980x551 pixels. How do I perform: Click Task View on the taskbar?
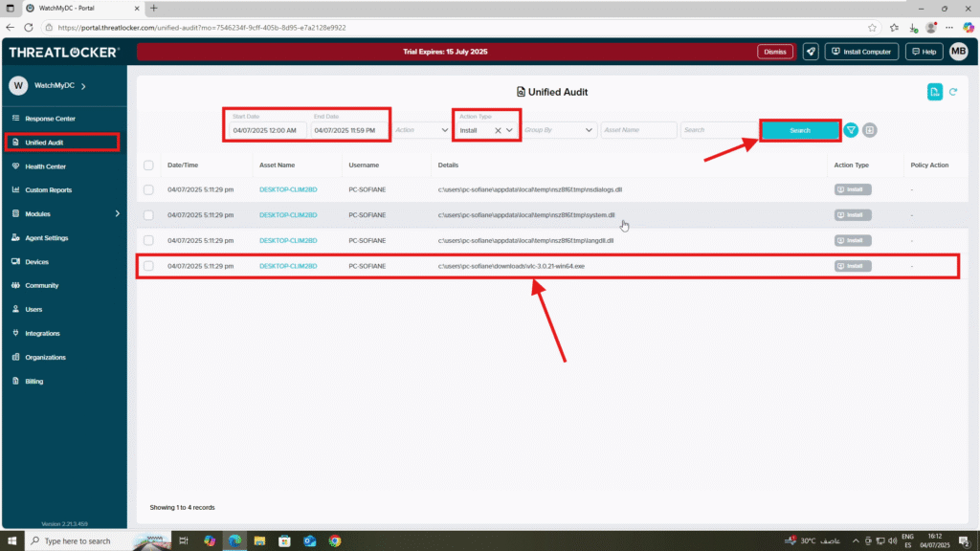click(184, 541)
